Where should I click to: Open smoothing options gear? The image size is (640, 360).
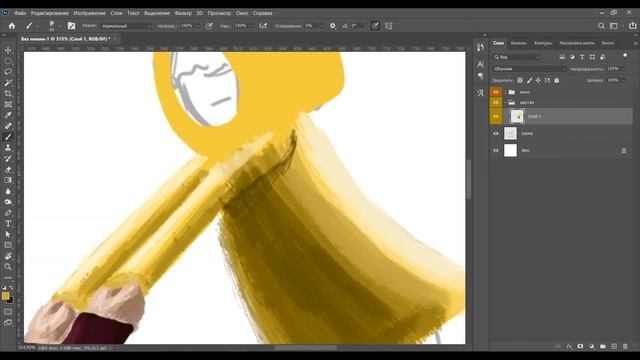point(333,26)
